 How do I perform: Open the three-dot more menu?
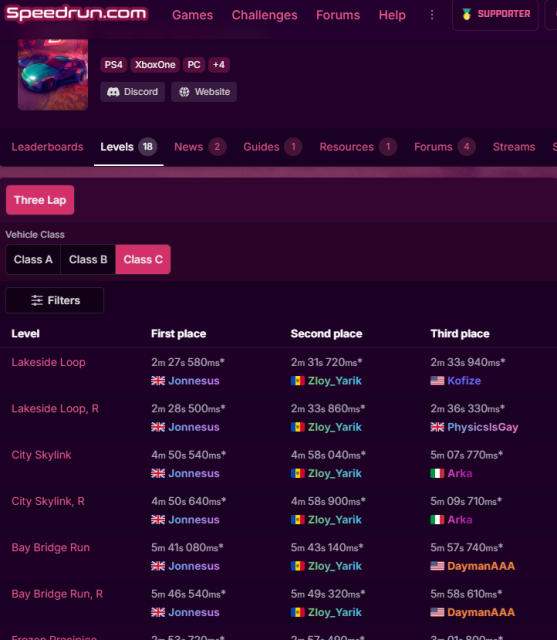pyautogui.click(x=432, y=15)
